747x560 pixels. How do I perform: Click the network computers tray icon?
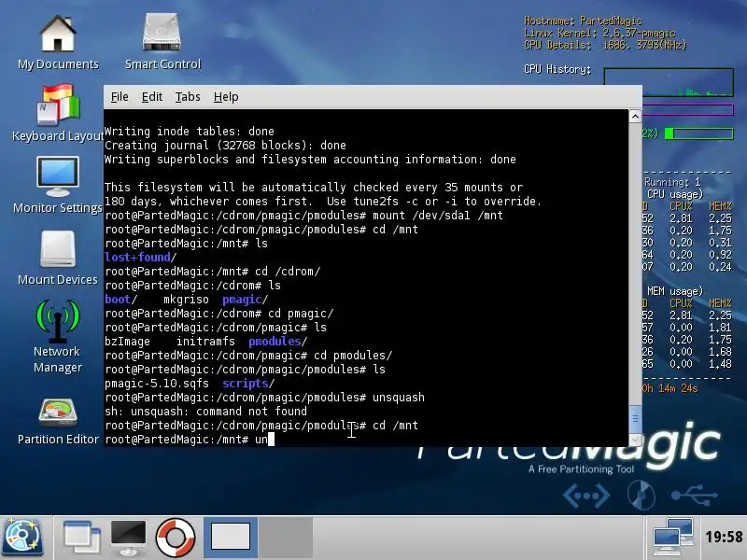coord(672,538)
